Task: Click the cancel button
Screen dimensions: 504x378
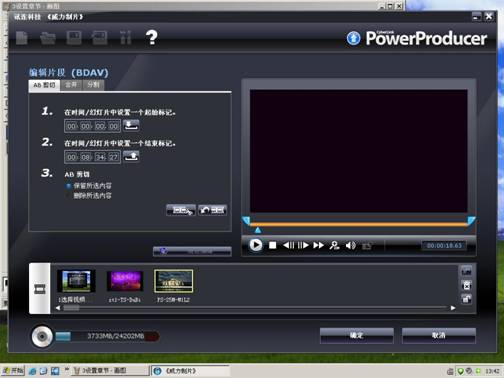Action: 439,335
